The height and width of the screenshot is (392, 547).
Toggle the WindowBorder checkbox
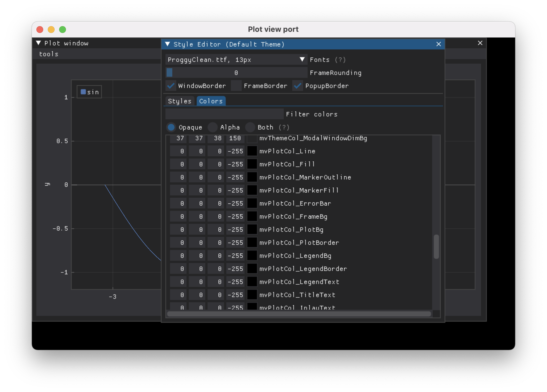coord(171,86)
